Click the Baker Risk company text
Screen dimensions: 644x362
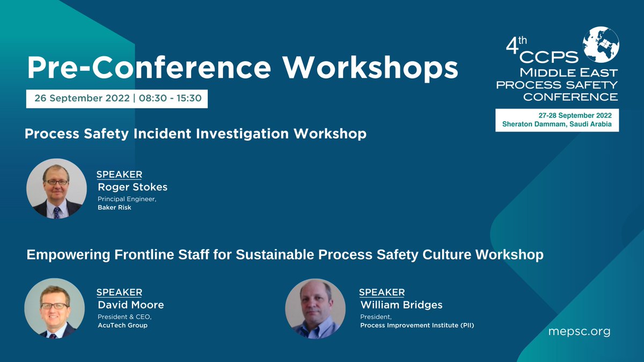[x=114, y=208]
